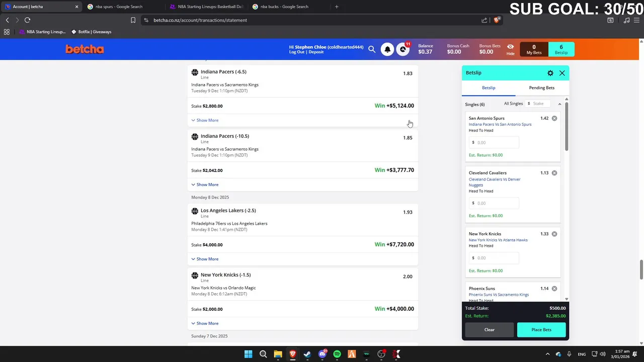Click the All Singles stake input

pyautogui.click(x=538, y=104)
